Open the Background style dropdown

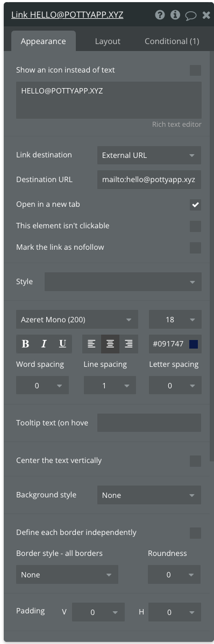(x=149, y=495)
